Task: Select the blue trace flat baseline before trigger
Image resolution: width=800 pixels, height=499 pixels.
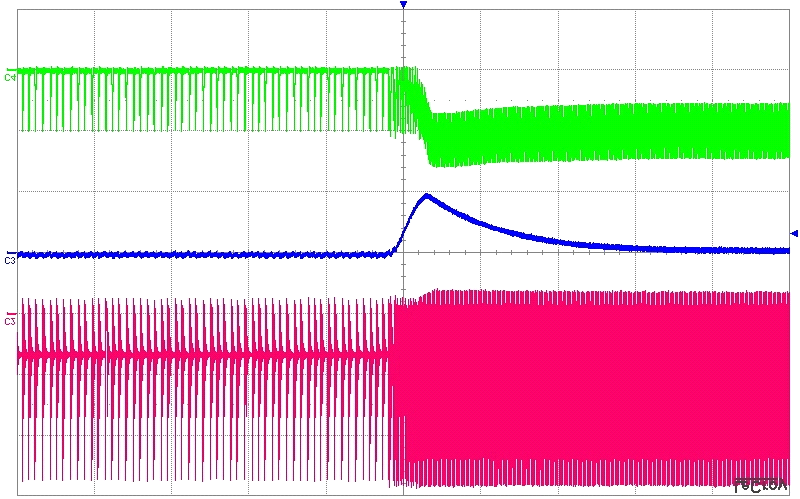Action: coord(200,254)
